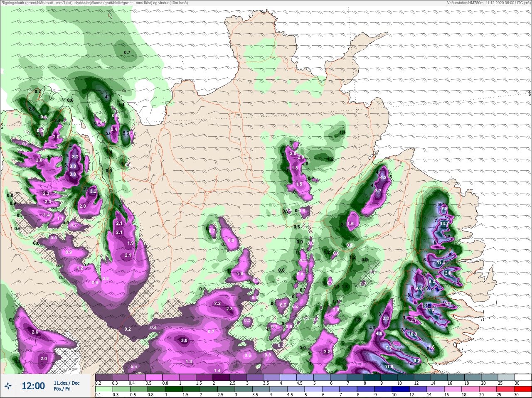Click the compass star icon beside the time
This screenshot has height=398, width=532.
[x=8, y=386]
